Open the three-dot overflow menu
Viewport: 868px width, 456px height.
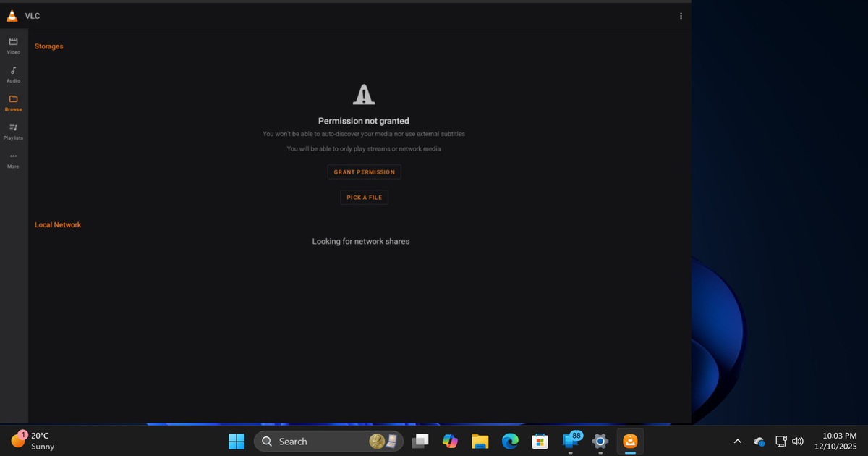click(681, 16)
